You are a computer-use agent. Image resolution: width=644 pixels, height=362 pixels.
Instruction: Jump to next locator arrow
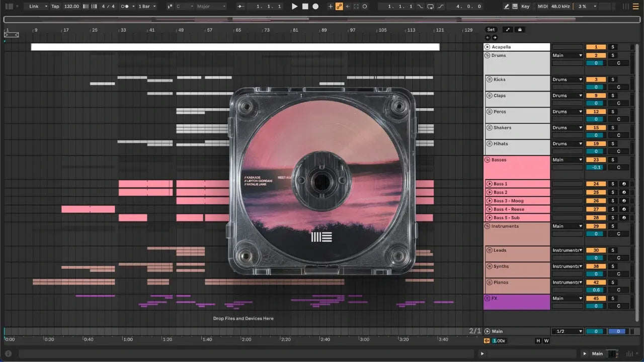(x=495, y=38)
